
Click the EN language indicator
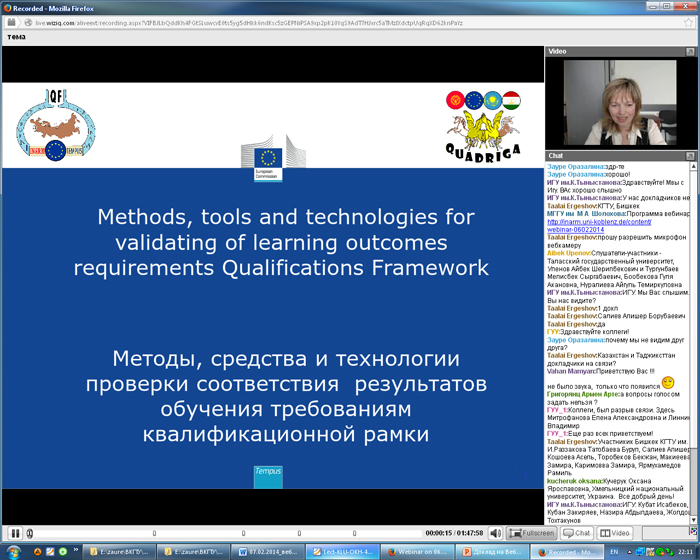point(615,552)
